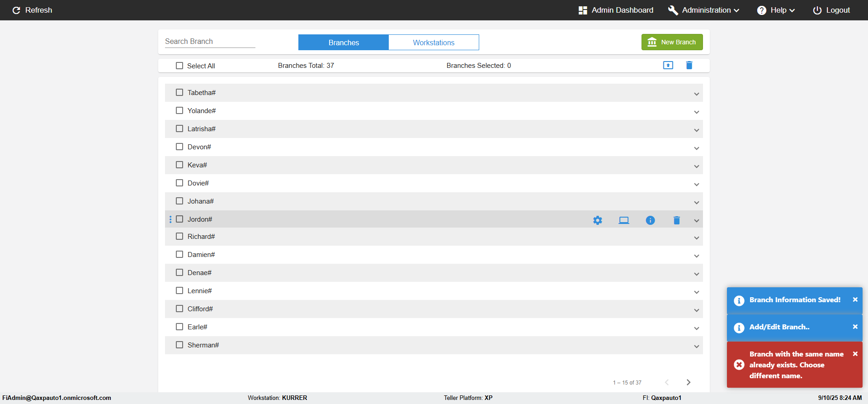This screenshot has width=868, height=404.
Task: Expand the Yolande# row chevron
Action: pyautogui.click(x=697, y=112)
